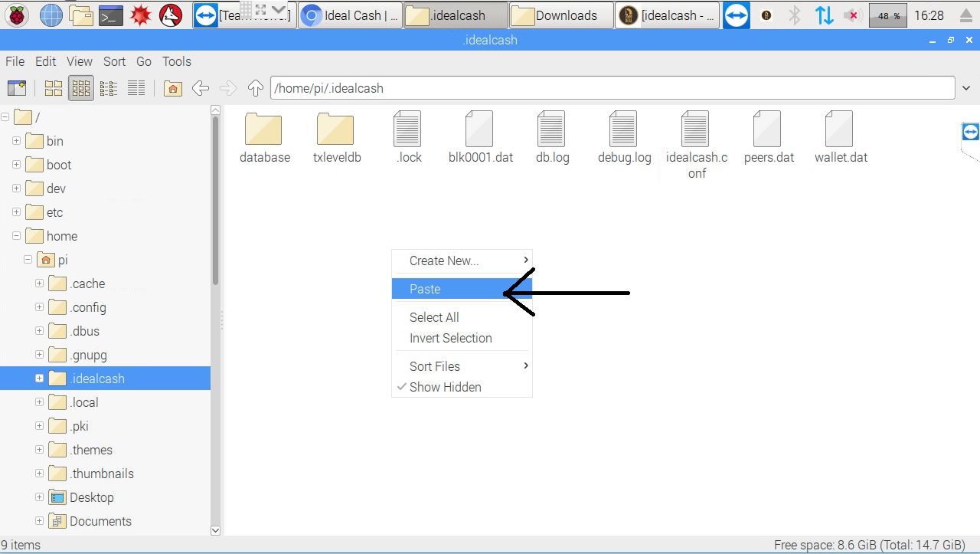This screenshot has width=980, height=554.
Task: Open the Sort menu
Action: pos(114,61)
